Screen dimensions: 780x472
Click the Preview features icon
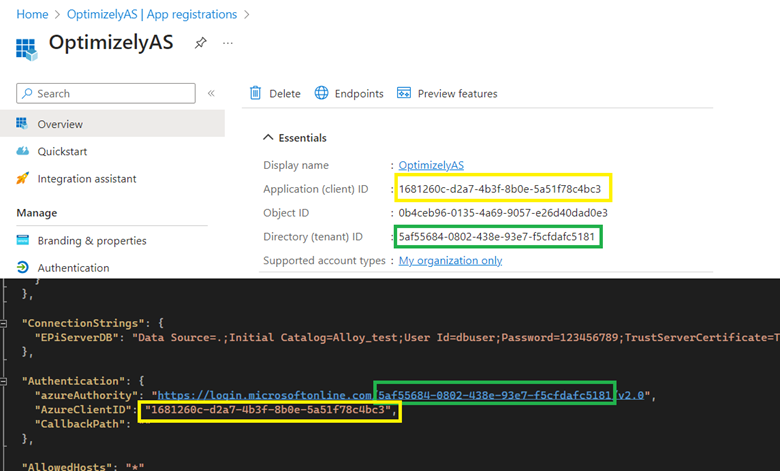pyautogui.click(x=403, y=93)
